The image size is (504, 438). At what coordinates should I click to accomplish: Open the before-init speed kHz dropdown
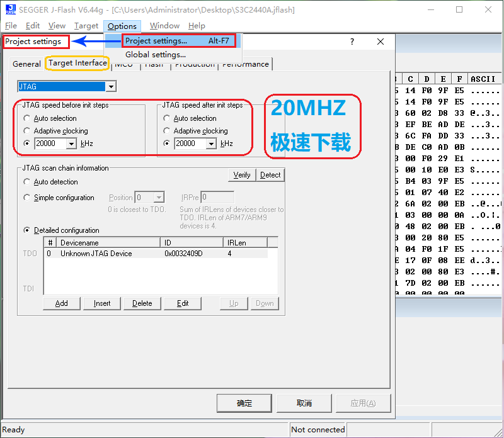(71, 143)
